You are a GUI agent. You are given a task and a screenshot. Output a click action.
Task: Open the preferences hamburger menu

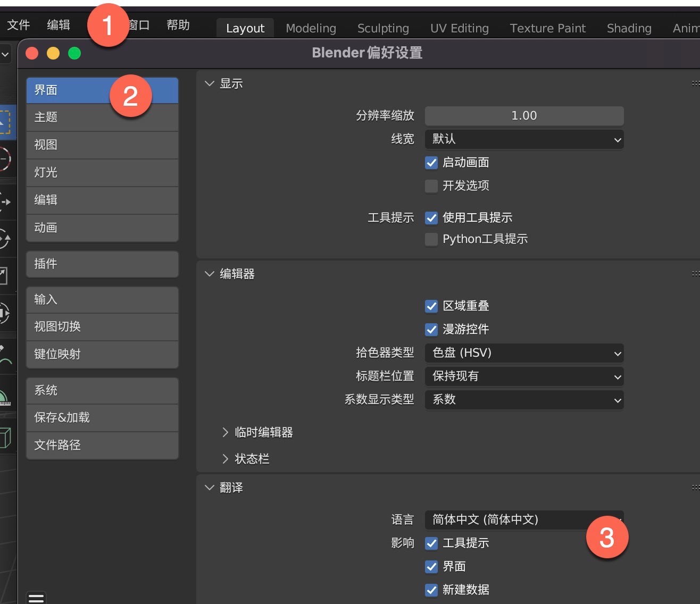pyautogui.click(x=36, y=598)
